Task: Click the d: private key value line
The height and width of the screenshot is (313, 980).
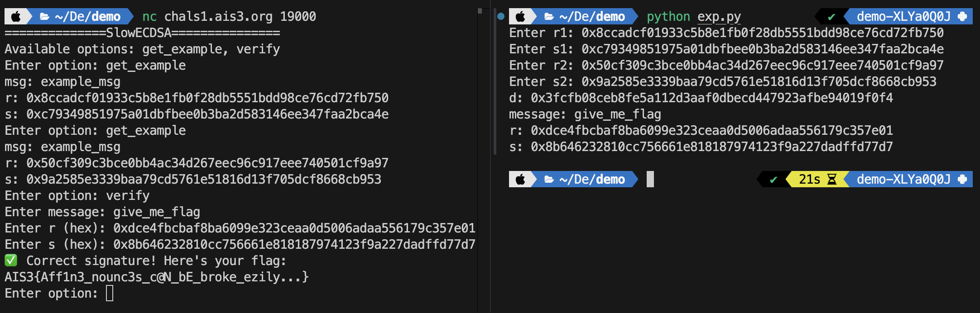Action: pos(701,98)
